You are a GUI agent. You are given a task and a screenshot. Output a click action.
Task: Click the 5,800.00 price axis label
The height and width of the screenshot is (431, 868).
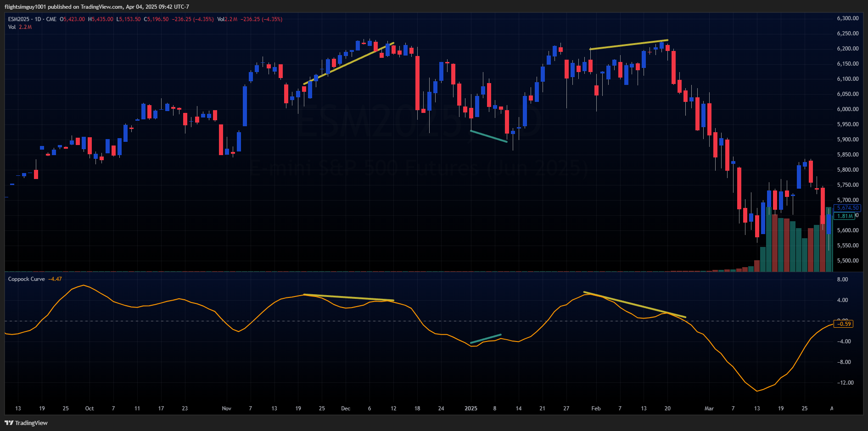[x=848, y=170]
